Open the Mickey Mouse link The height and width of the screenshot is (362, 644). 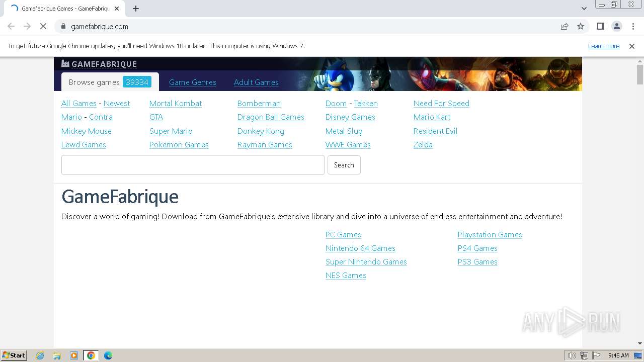click(x=87, y=131)
